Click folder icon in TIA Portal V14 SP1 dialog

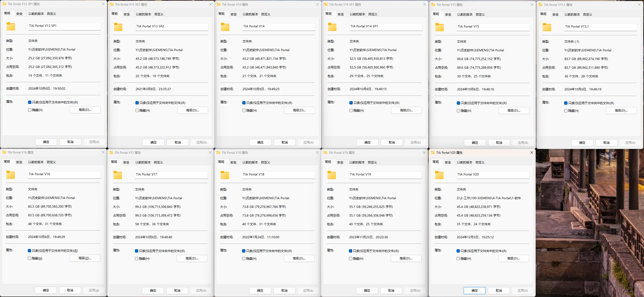pos(332,27)
